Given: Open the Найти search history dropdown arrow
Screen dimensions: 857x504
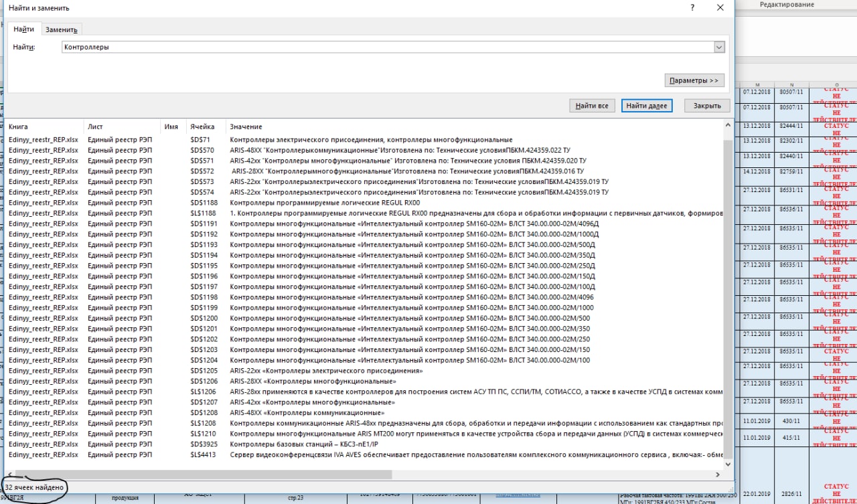Looking at the screenshot, I should 720,47.
